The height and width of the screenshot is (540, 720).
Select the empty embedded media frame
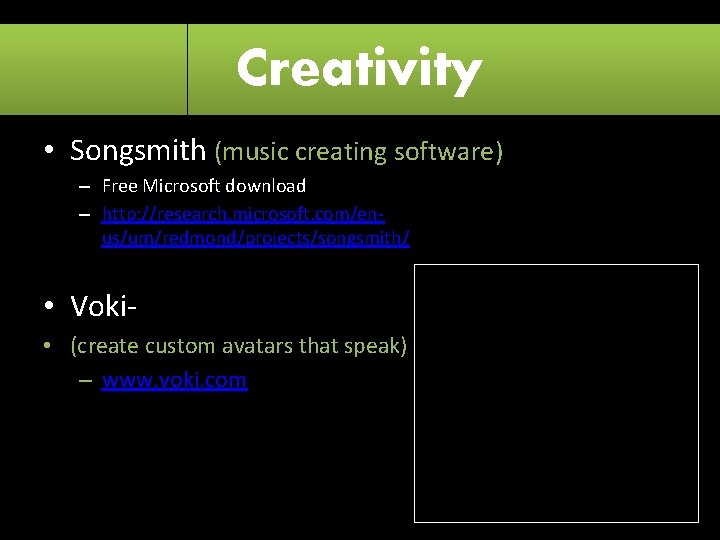[556, 393]
